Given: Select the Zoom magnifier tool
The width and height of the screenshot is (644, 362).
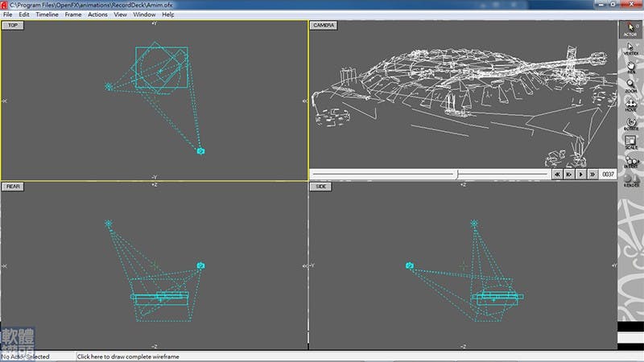Looking at the screenshot, I should [x=630, y=86].
